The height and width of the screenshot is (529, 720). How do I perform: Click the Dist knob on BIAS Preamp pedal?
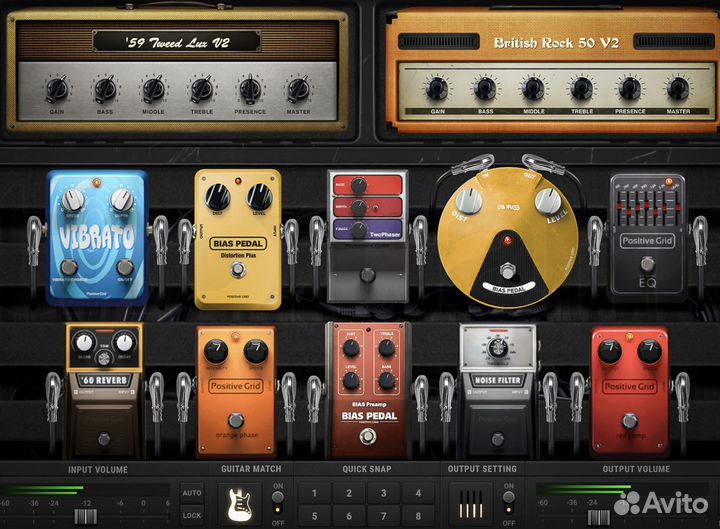[x=351, y=348]
